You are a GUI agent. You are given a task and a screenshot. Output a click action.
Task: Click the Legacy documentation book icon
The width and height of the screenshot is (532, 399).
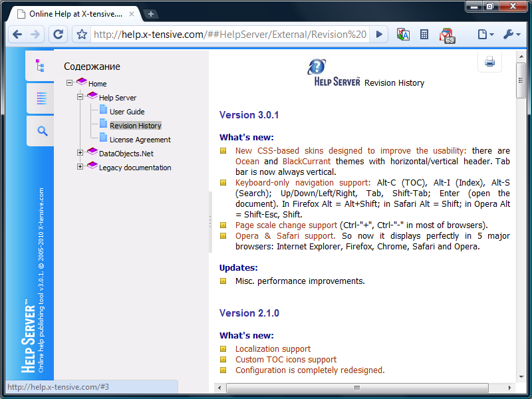pyautogui.click(x=92, y=165)
